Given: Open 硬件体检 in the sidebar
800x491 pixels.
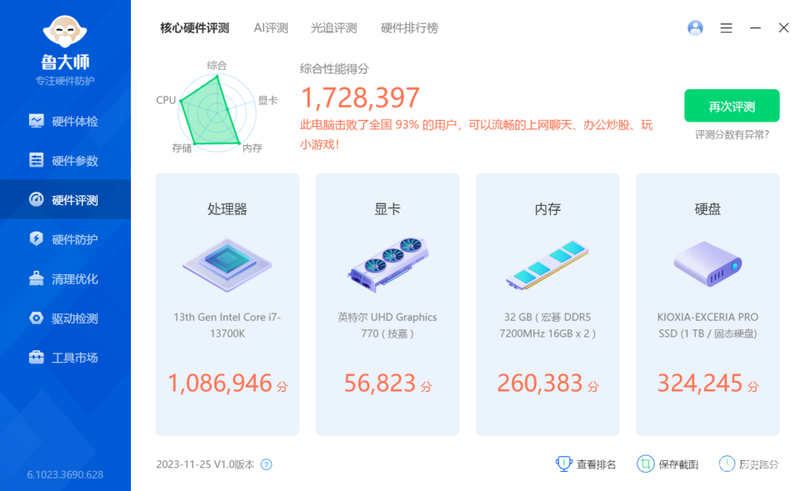Looking at the screenshot, I should click(x=65, y=121).
